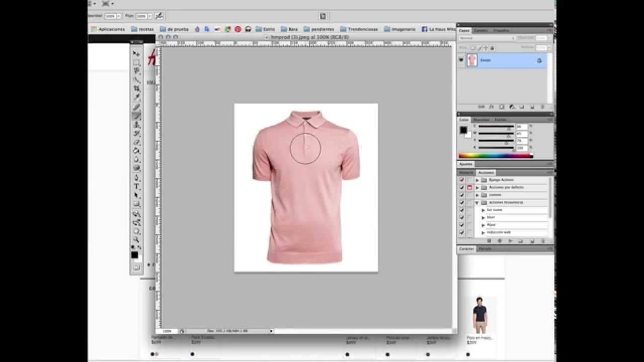Image resolution: width=644 pixels, height=362 pixels.
Task: Expand the customs actions folder
Action: coord(477,195)
